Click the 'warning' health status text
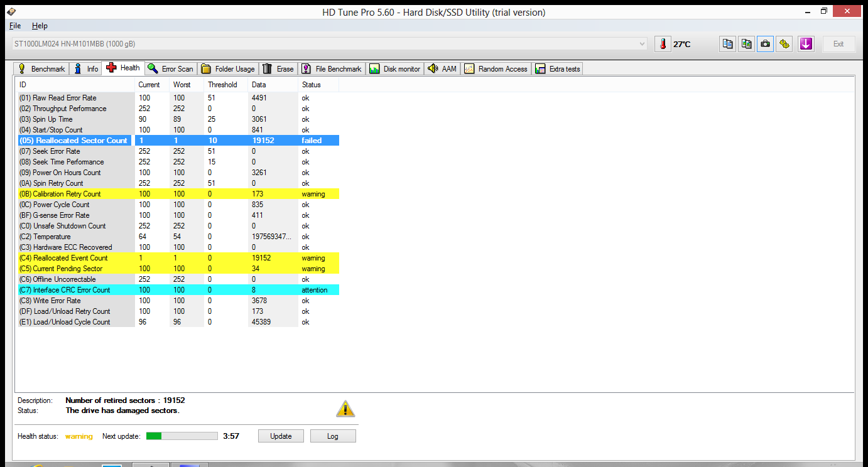The width and height of the screenshot is (868, 467). [79, 436]
